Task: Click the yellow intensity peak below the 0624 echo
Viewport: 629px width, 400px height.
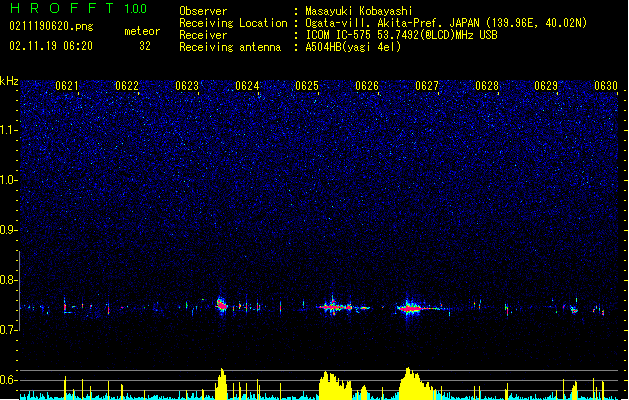Action: coord(221,384)
